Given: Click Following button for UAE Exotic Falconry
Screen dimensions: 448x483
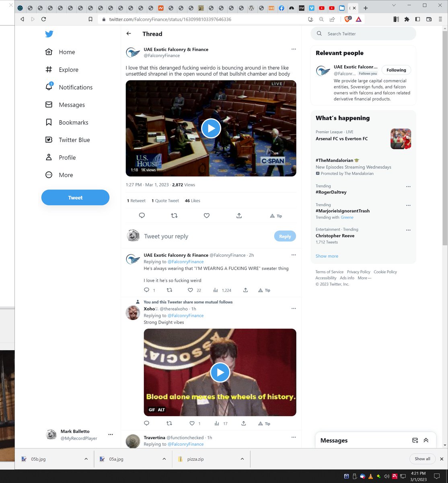Looking at the screenshot, I should 396,70.
